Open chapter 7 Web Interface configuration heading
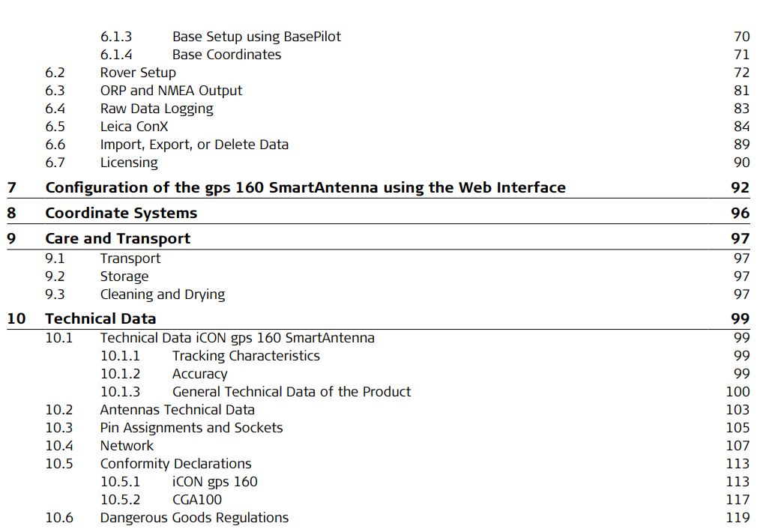This screenshot has height=532, width=763. pyautogui.click(x=305, y=187)
